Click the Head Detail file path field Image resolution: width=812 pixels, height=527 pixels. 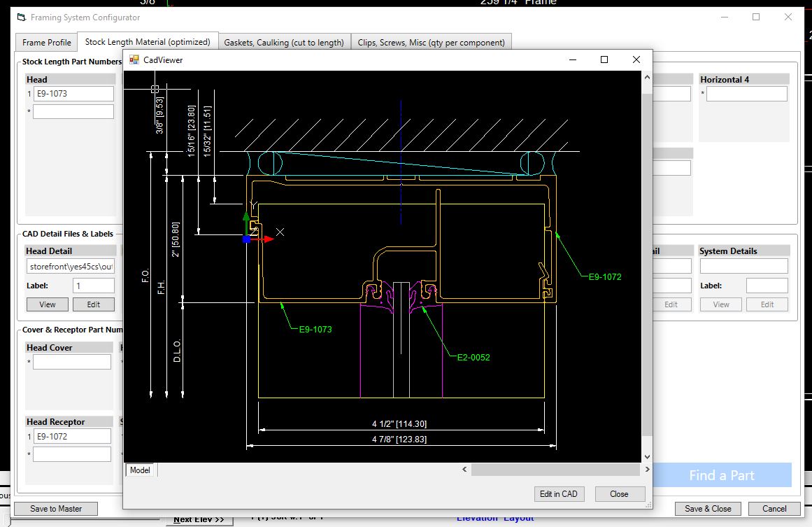coord(71,267)
